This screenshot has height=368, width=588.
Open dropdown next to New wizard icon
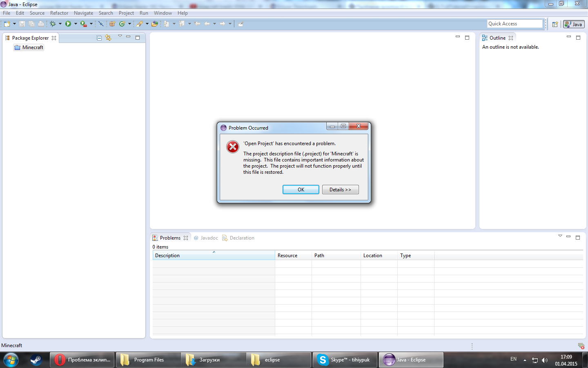pos(14,24)
